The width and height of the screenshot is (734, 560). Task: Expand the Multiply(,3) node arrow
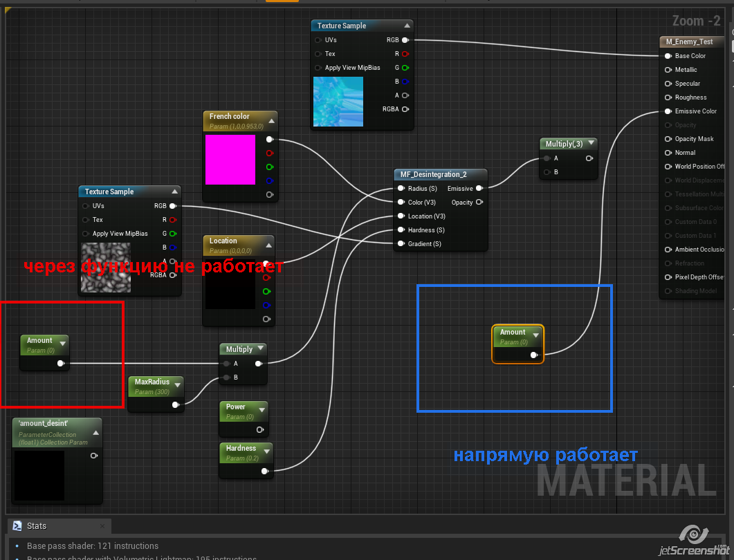(x=591, y=143)
